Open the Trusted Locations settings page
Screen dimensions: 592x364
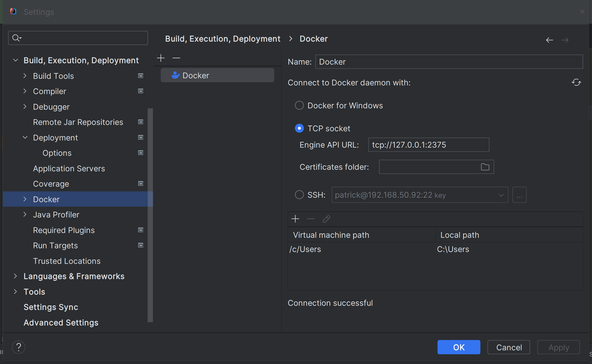pos(67,261)
